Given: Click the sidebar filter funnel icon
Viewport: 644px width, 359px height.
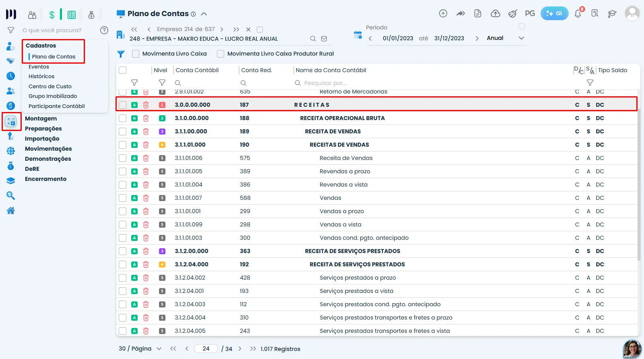Looking at the screenshot, I should pos(11,30).
